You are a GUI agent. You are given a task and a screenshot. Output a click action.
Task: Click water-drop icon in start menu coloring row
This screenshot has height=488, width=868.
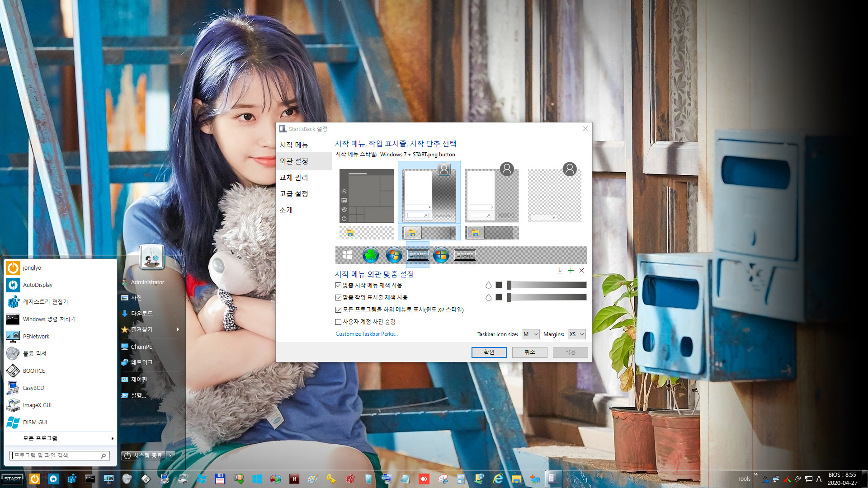coord(488,285)
